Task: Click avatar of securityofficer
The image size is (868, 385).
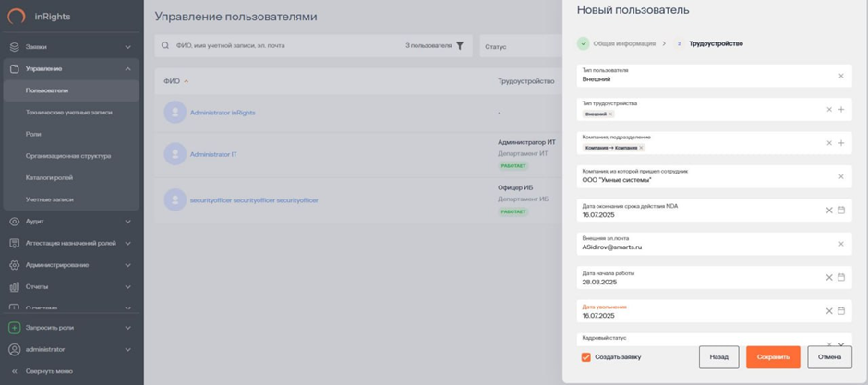Action: (175, 200)
